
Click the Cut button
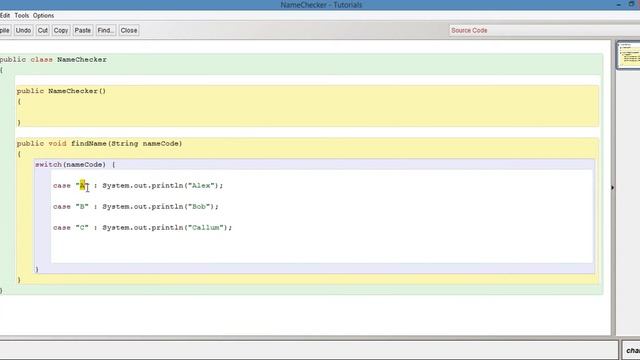[x=42, y=30]
